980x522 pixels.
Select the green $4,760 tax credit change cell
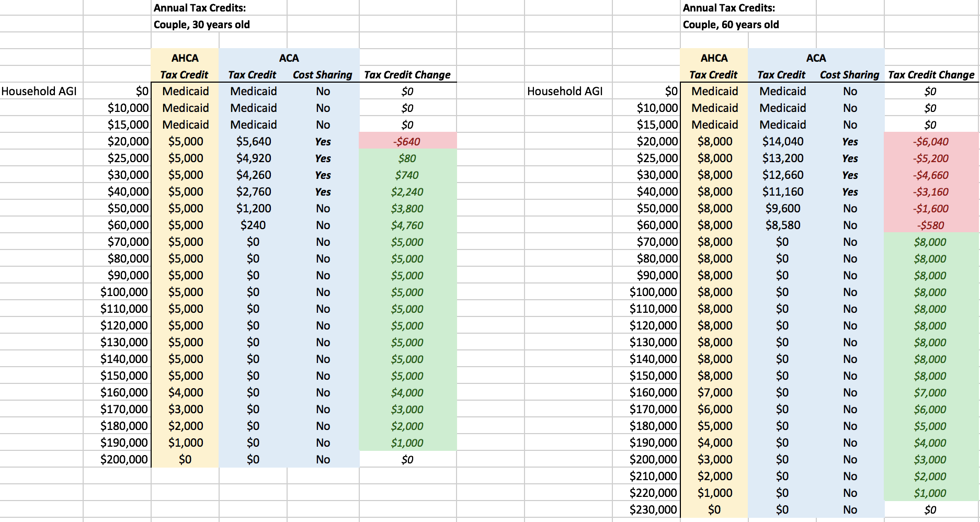407,225
